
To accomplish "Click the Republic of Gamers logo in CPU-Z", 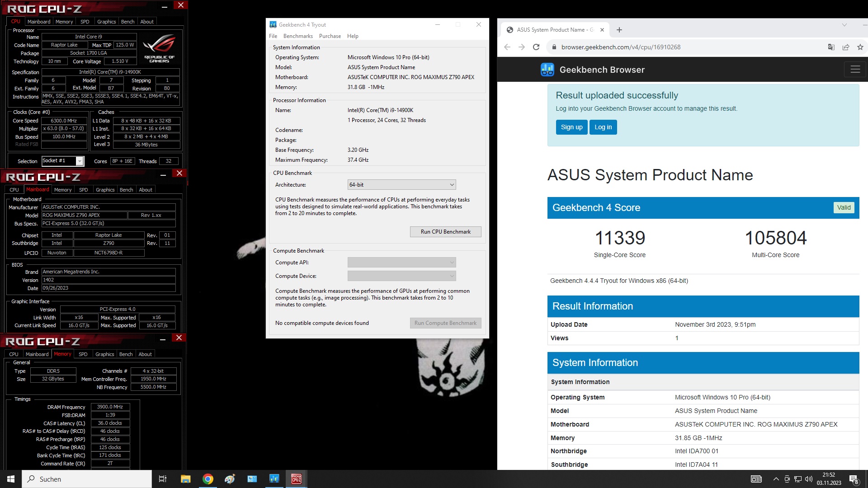I will pos(160,49).
